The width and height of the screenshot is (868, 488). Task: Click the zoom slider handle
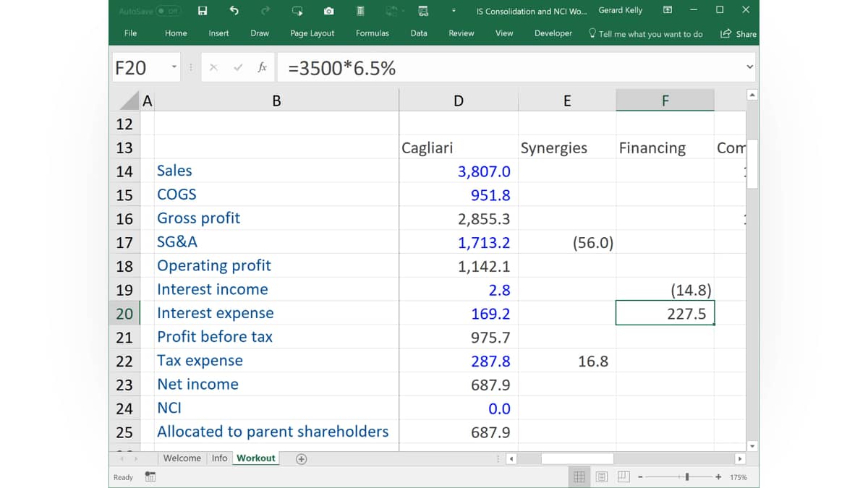click(687, 477)
